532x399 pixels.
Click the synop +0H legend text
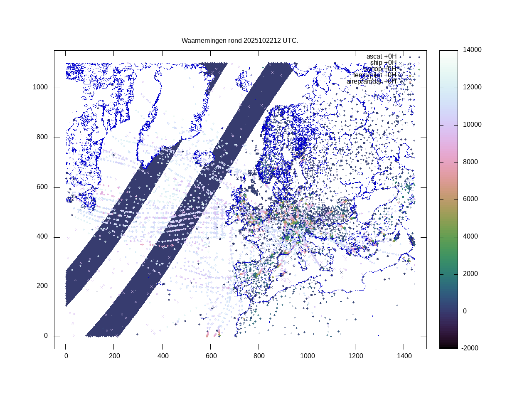(380, 69)
